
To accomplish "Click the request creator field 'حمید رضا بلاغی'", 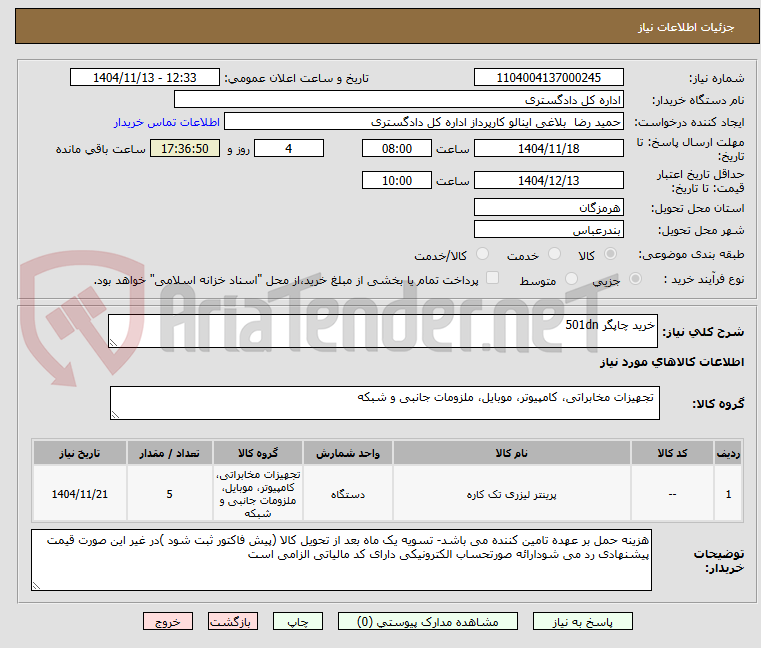I will pos(424,122).
